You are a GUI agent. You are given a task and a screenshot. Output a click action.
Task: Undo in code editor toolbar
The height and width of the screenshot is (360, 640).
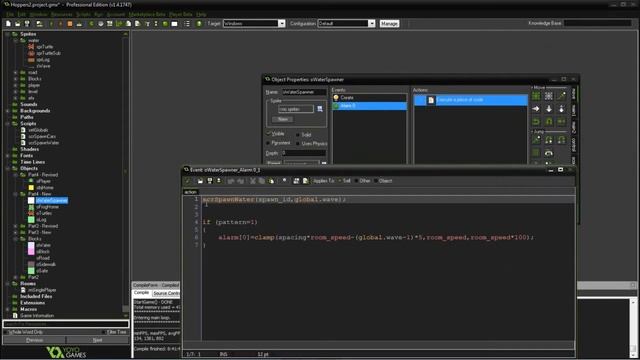pyautogui.click(x=231, y=181)
